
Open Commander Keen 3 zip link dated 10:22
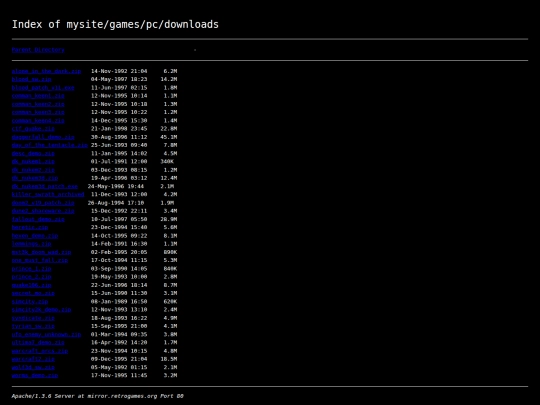(38, 113)
